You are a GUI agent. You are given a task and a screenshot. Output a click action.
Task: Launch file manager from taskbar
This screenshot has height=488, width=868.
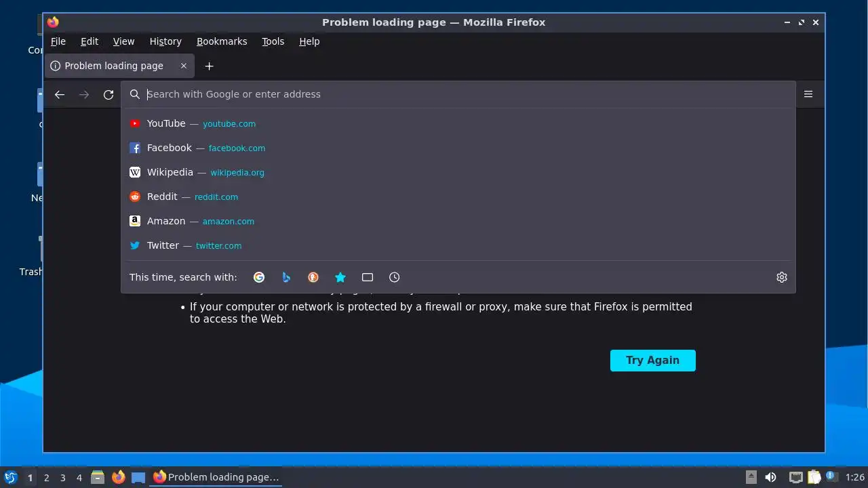[98, 477]
